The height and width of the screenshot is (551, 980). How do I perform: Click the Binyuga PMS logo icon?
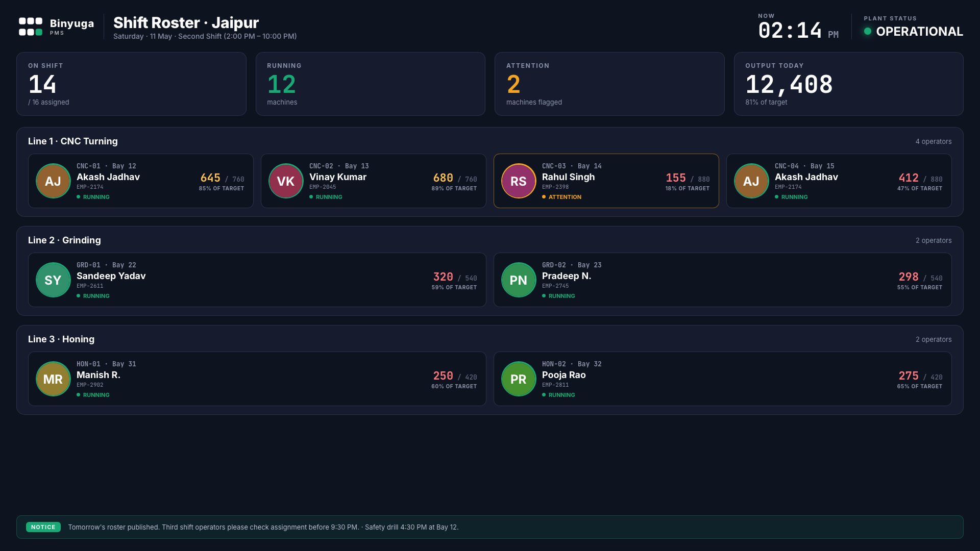pos(31,27)
